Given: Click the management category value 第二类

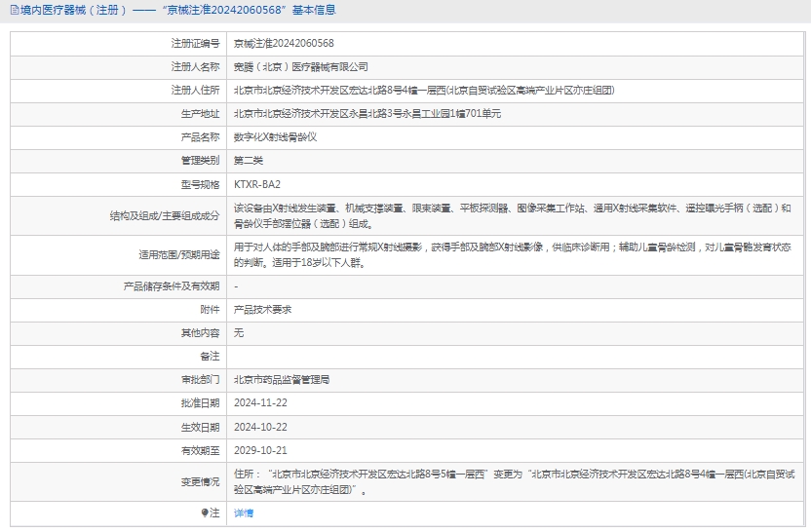Looking at the screenshot, I should tap(249, 161).
